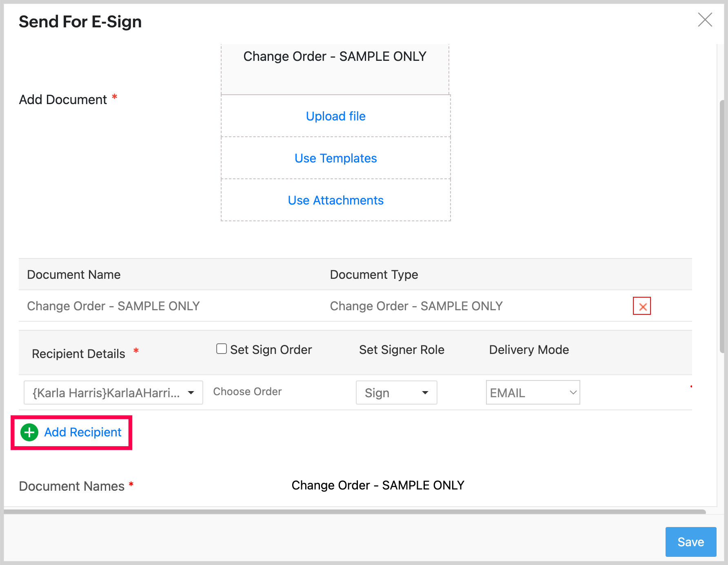The image size is (728, 565).
Task: Select the Change Order box under Add Document
Action: pyautogui.click(x=335, y=67)
